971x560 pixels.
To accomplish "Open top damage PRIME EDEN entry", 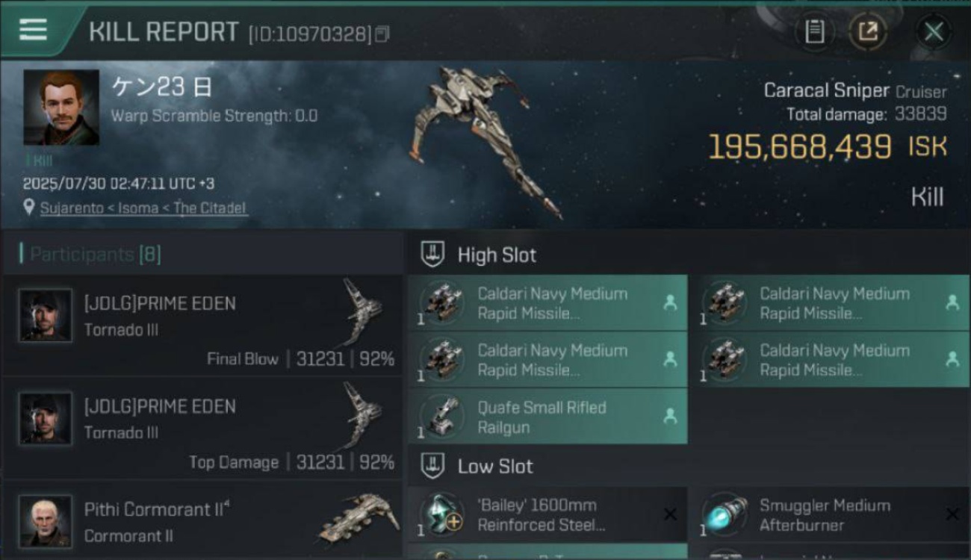I will 202,428.
